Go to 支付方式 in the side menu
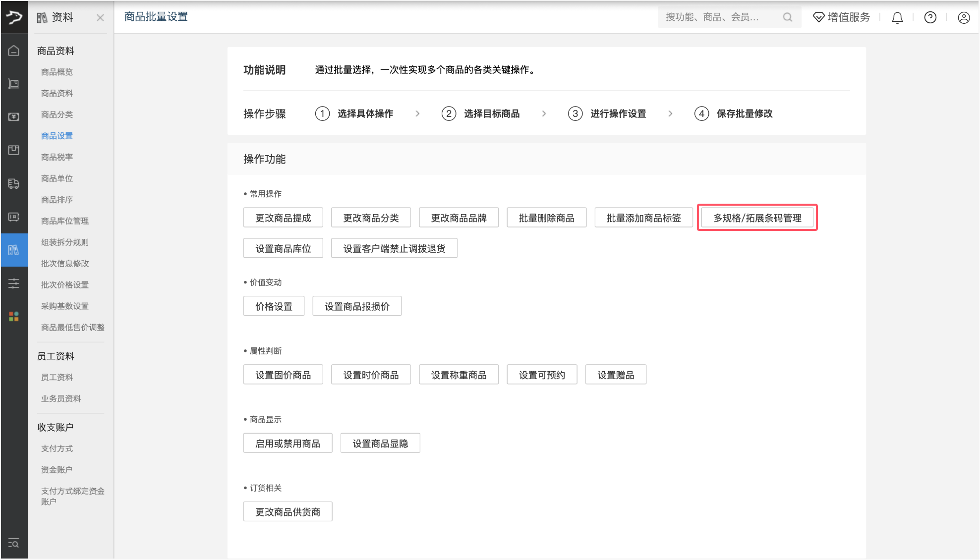This screenshot has width=980, height=560. (x=57, y=448)
